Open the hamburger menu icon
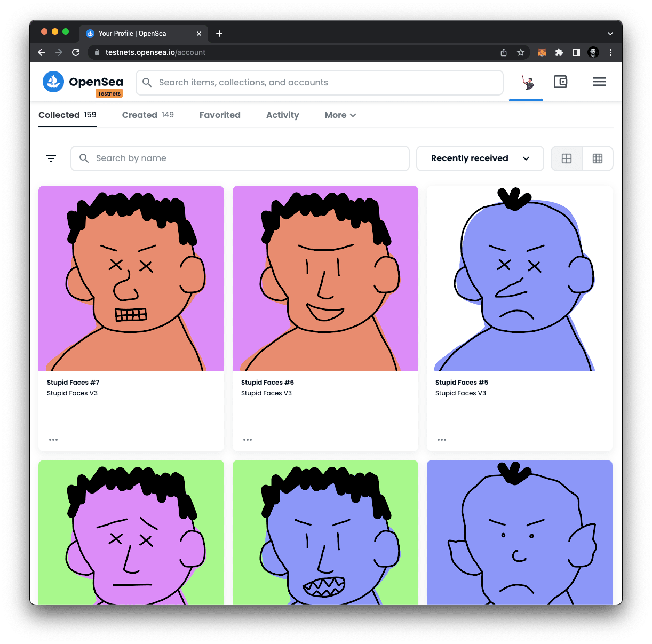The height and width of the screenshot is (644, 652). (x=600, y=82)
